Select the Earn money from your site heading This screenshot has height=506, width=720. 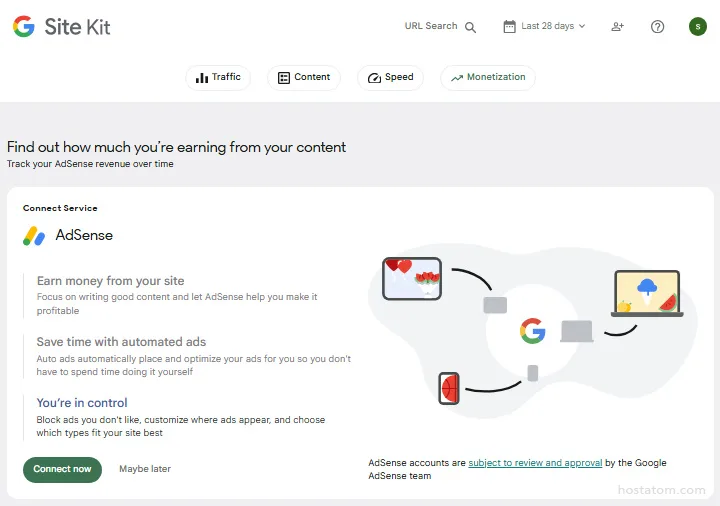pyautogui.click(x=110, y=281)
